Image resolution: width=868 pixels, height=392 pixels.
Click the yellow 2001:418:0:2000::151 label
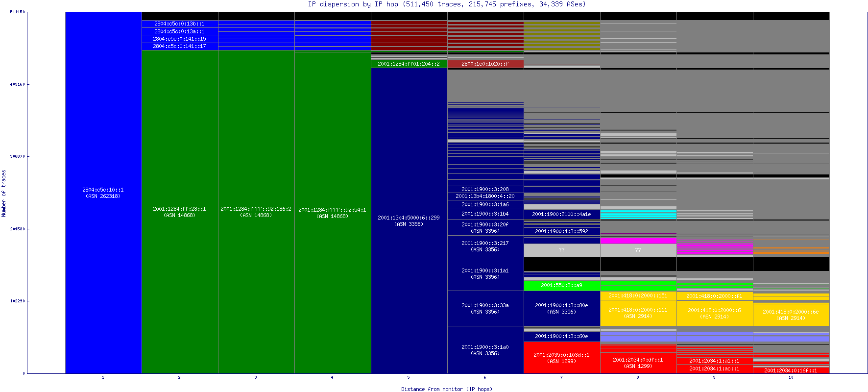tap(638, 295)
